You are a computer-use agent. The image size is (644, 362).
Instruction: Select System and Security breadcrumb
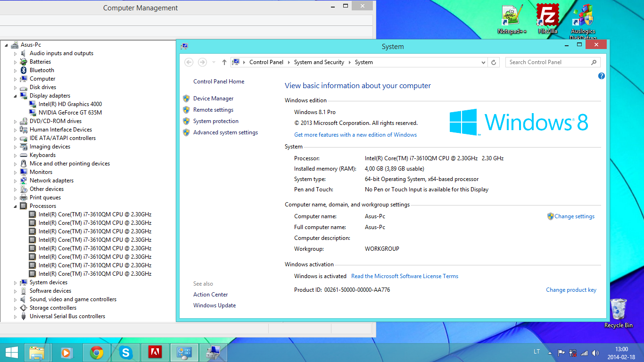319,62
